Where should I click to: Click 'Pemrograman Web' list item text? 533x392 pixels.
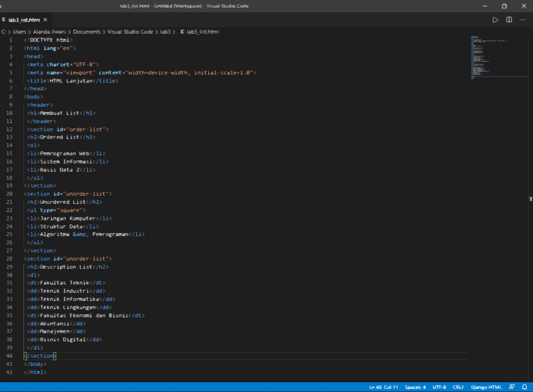tap(64, 153)
